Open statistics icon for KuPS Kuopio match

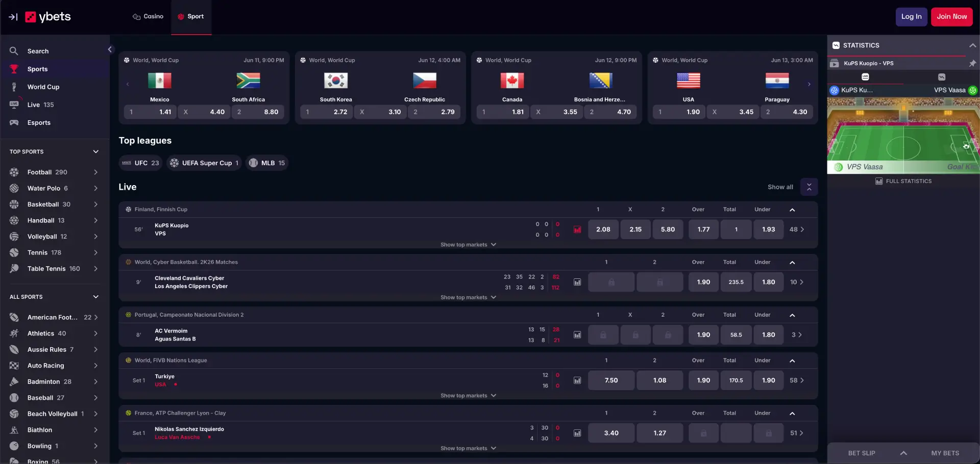[577, 229]
